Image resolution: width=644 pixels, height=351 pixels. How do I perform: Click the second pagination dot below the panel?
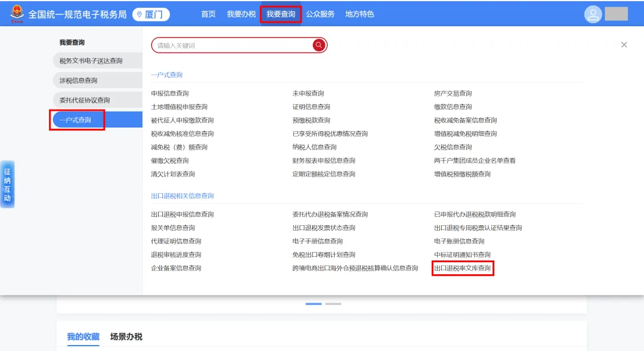tap(333, 304)
